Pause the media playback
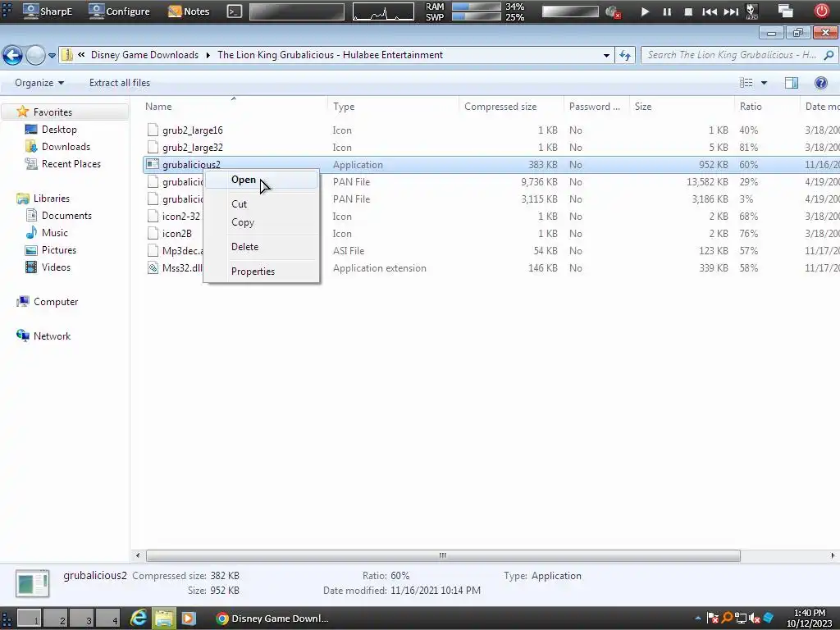 667,11
